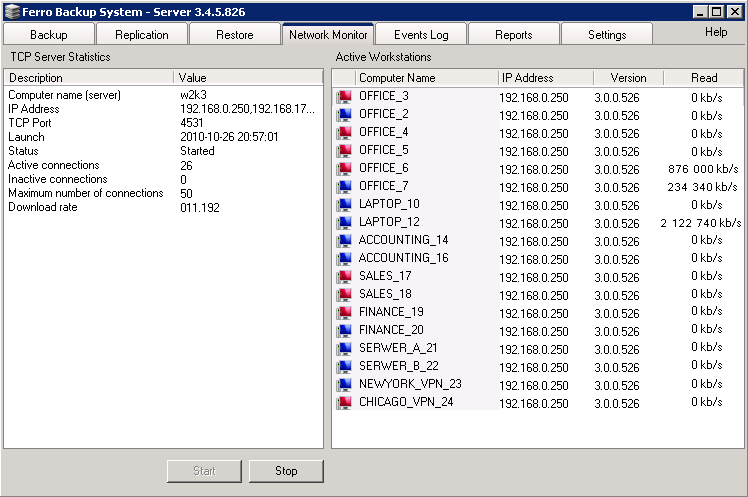
Task: Click the SALES_18 workstation icon
Action: coord(344,295)
